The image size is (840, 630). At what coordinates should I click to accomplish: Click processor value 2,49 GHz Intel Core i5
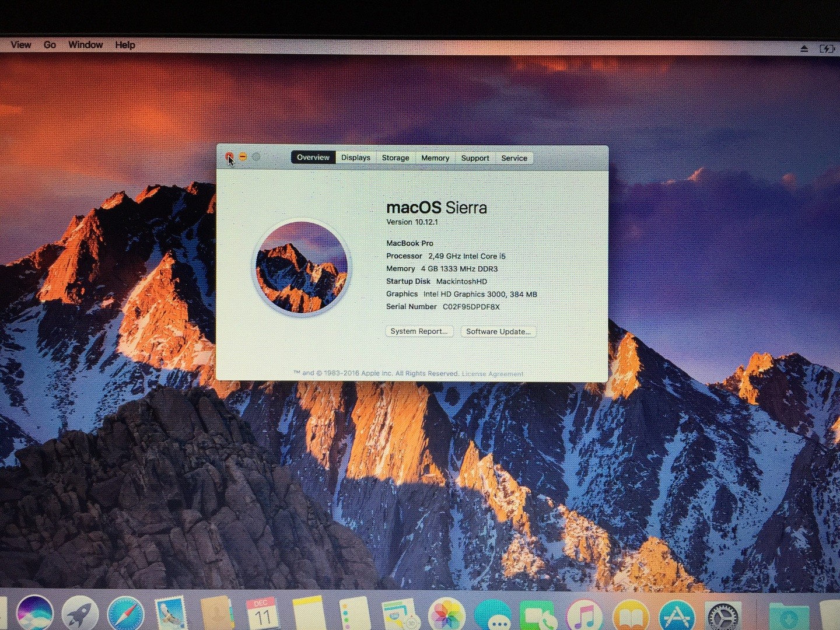click(x=467, y=256)
